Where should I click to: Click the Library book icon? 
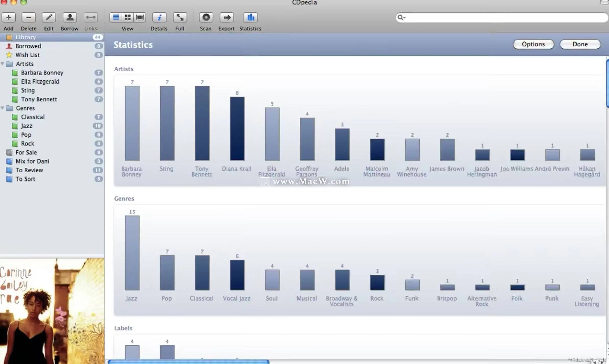pos(9,37)
